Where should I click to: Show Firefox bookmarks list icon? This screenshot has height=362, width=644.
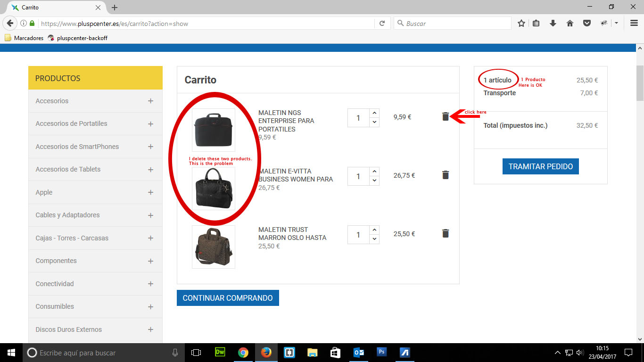pyautogui.click(x=536, y=23)
